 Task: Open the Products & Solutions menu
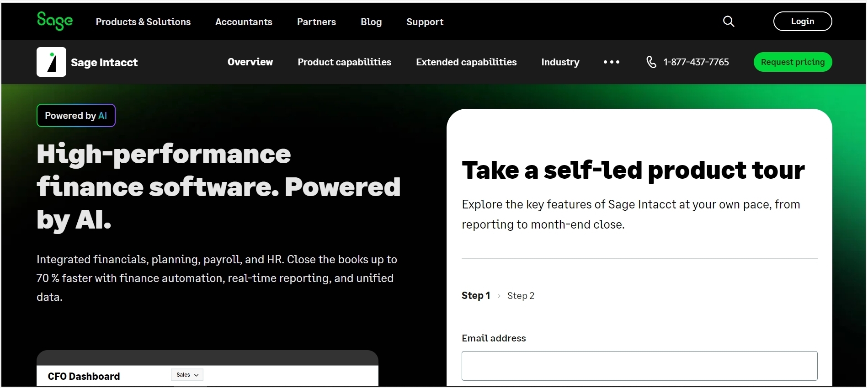(x=143, y=22)
